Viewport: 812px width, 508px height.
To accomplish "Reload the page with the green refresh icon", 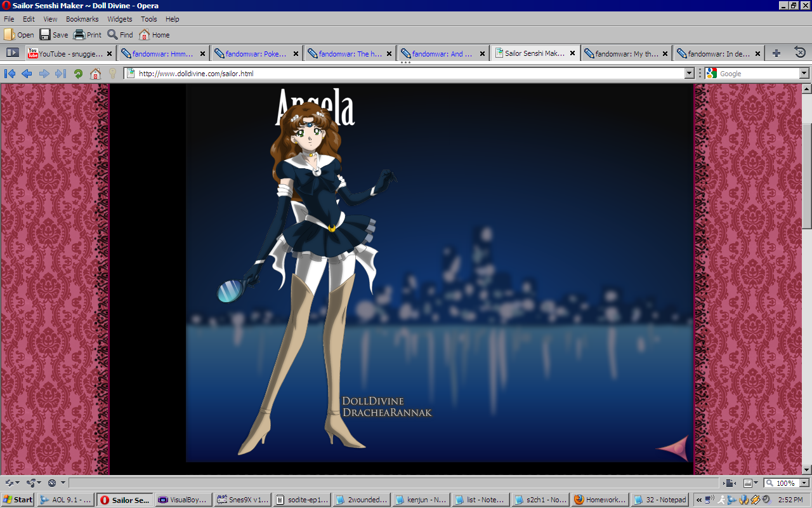I will (78, 74).
